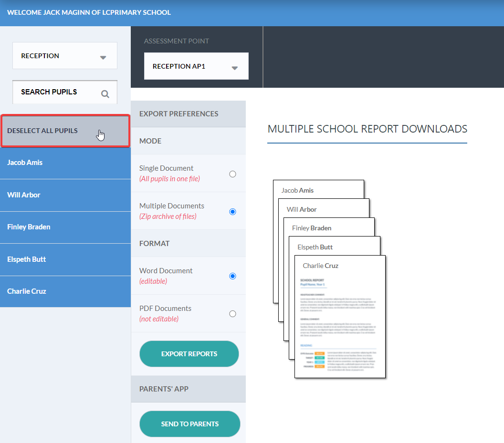Click the Send to Parents button
The height and width of the screenshot is (443, 504).
tap(189, 424)
